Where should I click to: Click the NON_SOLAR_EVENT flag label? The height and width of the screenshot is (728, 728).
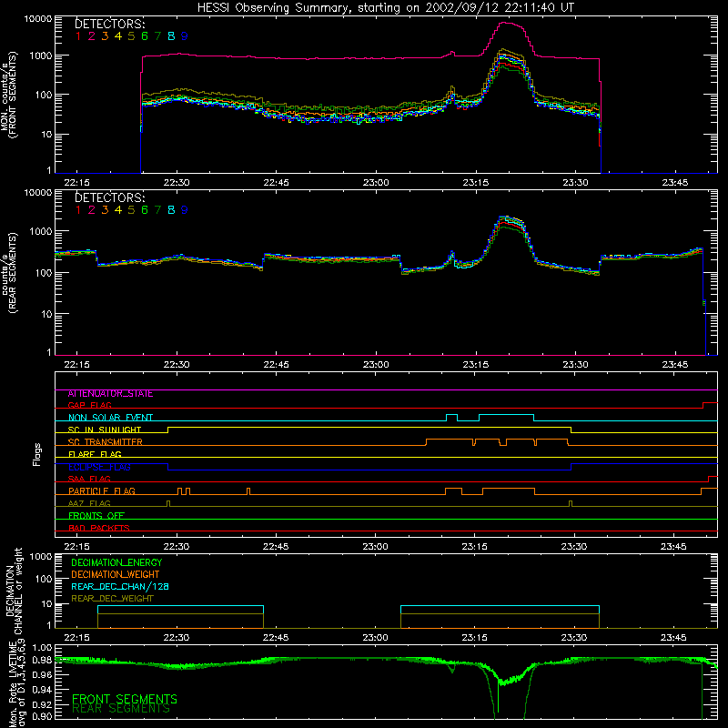(110, 418)
